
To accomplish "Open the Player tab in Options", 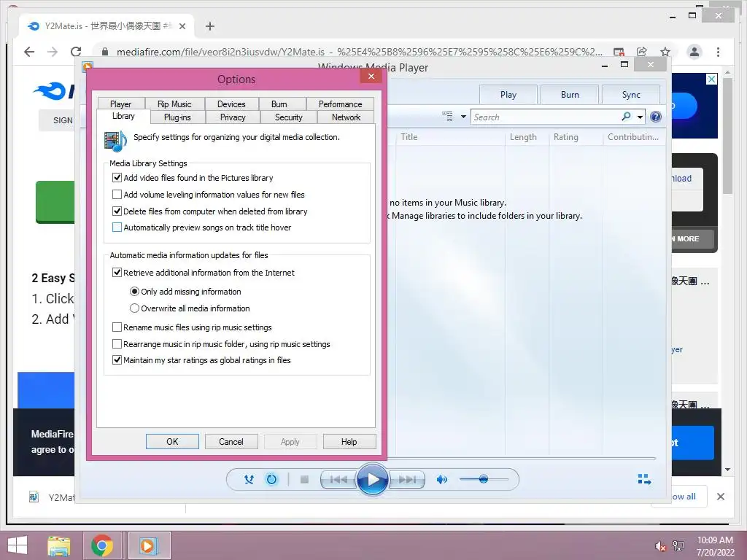I will click(120, 104).
